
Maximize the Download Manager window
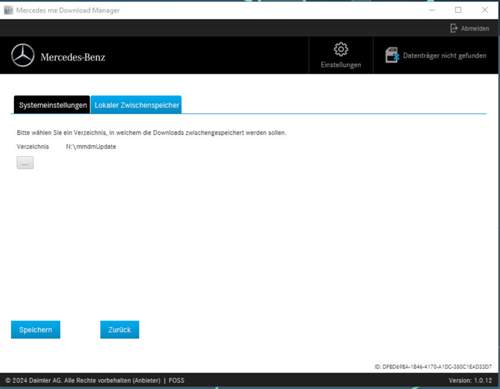pos(458,10)
